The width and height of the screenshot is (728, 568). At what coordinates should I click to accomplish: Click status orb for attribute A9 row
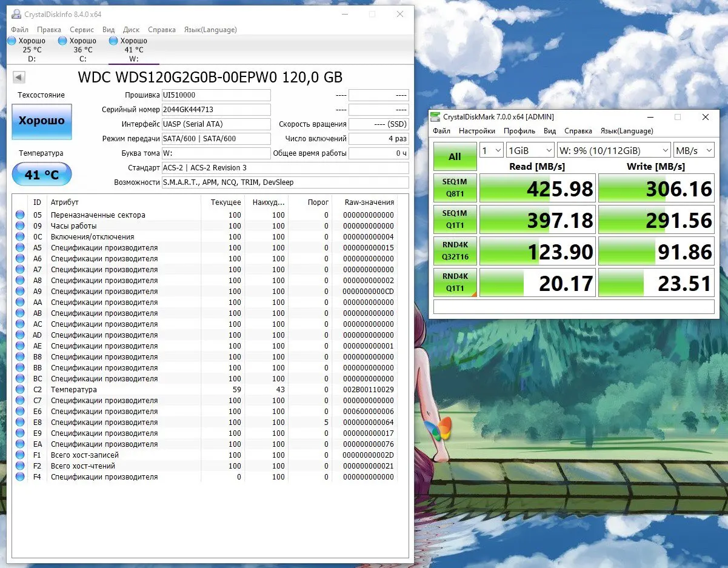coord(20,292)
